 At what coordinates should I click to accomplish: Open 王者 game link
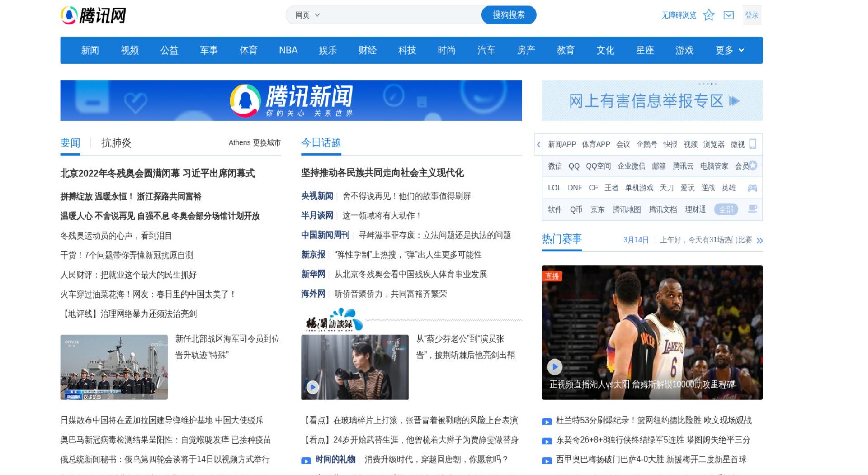point(611,188)
